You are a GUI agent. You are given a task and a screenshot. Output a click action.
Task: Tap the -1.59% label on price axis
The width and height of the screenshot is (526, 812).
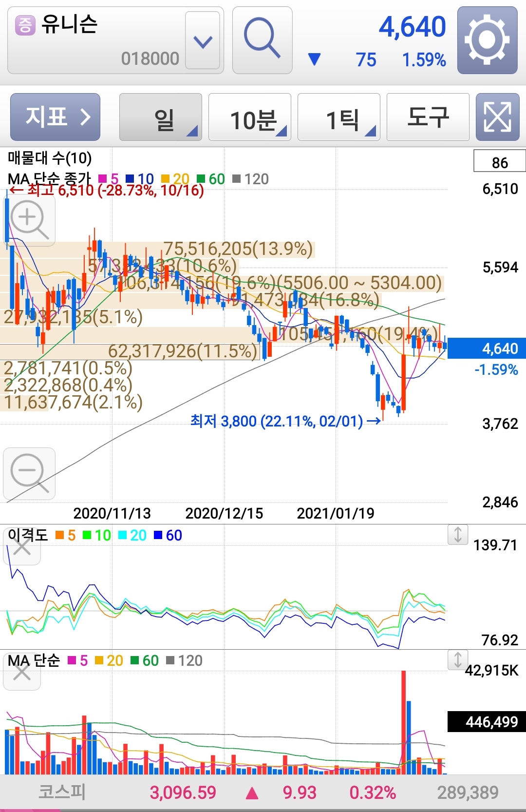(x=496, y=369)
